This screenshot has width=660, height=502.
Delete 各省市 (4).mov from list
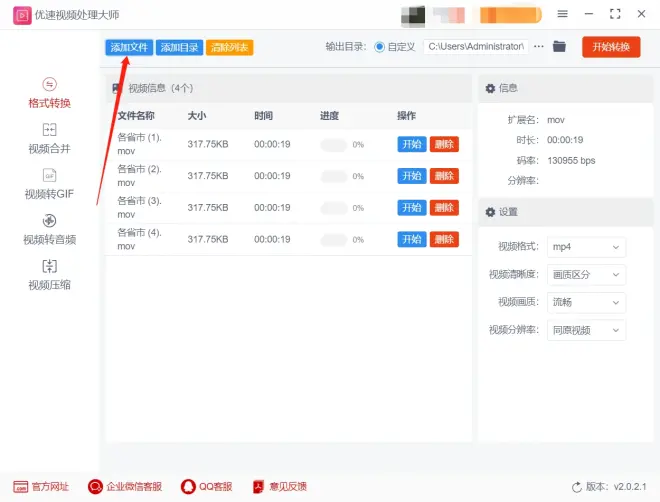coord(444,239)
